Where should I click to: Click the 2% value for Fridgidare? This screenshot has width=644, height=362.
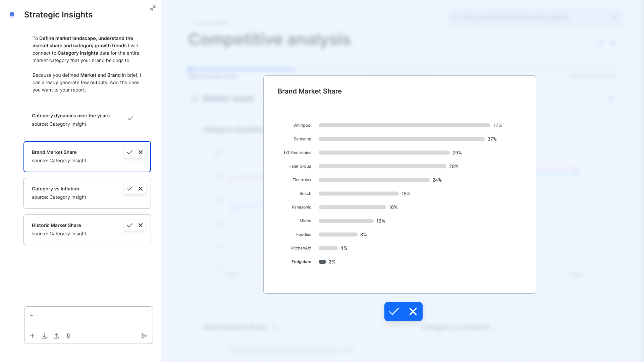[332, 262]
